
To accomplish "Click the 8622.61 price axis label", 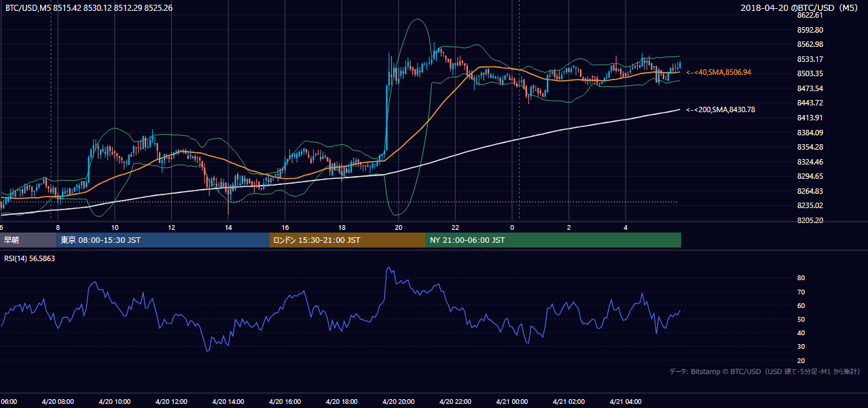I will pyautogui.click(x=810, y=15).
